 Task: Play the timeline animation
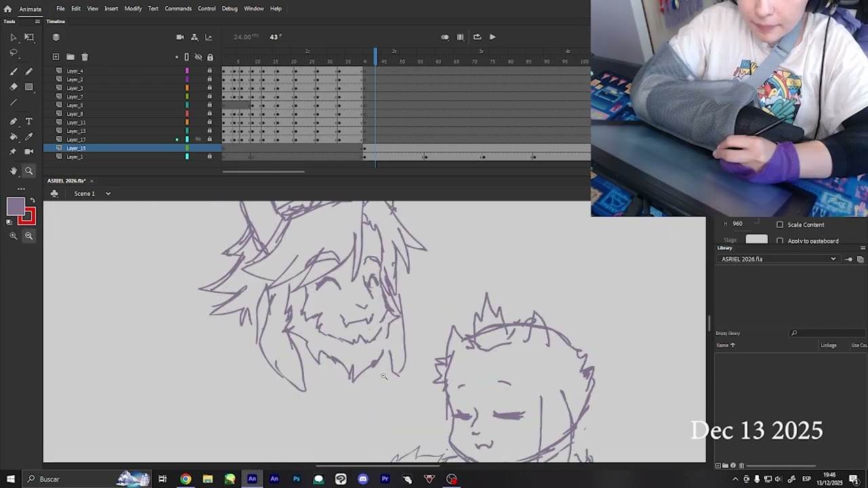click(x=492, y=37)
